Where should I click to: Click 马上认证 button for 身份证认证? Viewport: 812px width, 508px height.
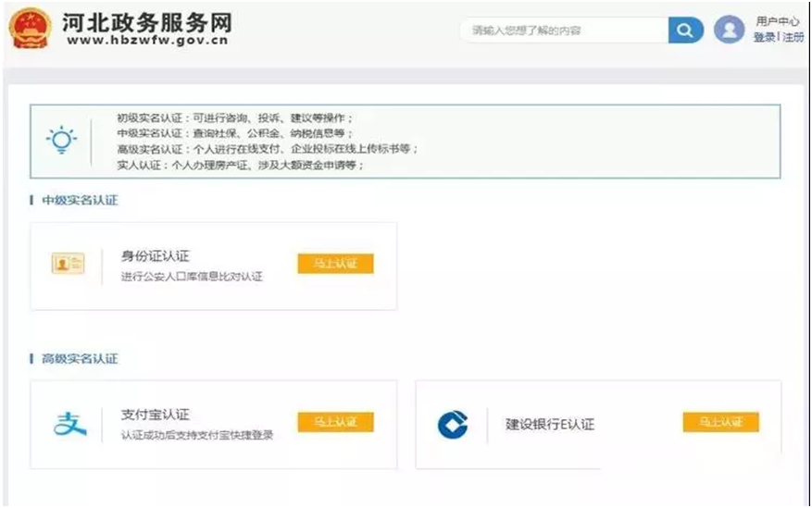tap(335, 264)
